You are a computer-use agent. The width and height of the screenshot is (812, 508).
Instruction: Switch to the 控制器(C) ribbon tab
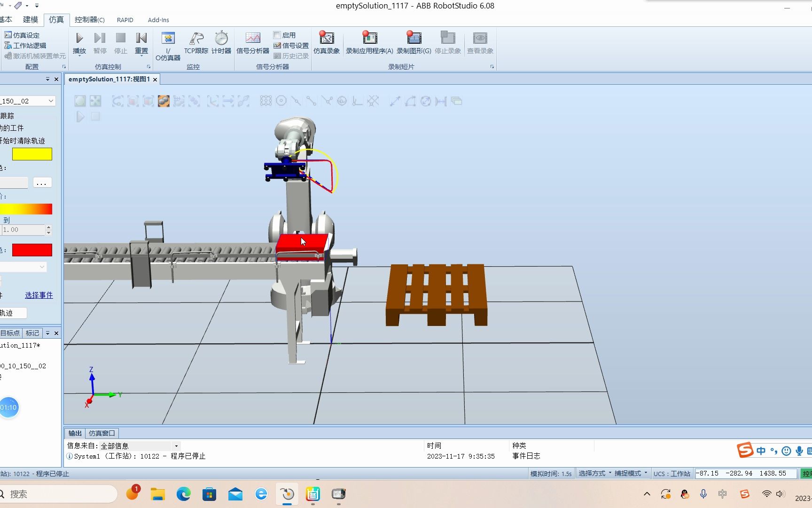click(90, 20)
